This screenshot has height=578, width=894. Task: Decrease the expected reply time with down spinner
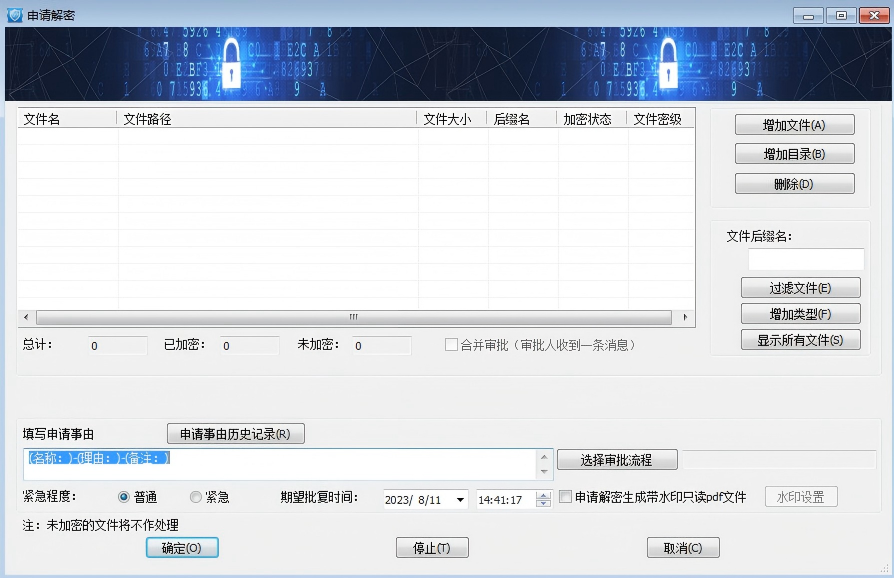click(543, 503)
